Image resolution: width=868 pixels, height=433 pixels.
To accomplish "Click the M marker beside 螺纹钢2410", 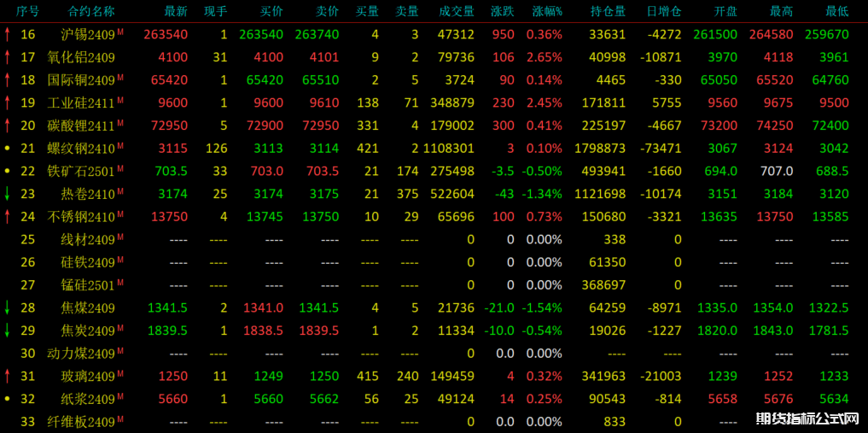I will click(120, 146).
